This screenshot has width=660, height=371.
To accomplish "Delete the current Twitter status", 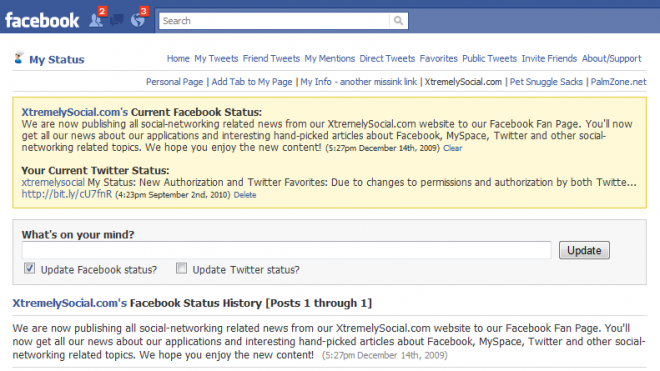I will (245, 195).
